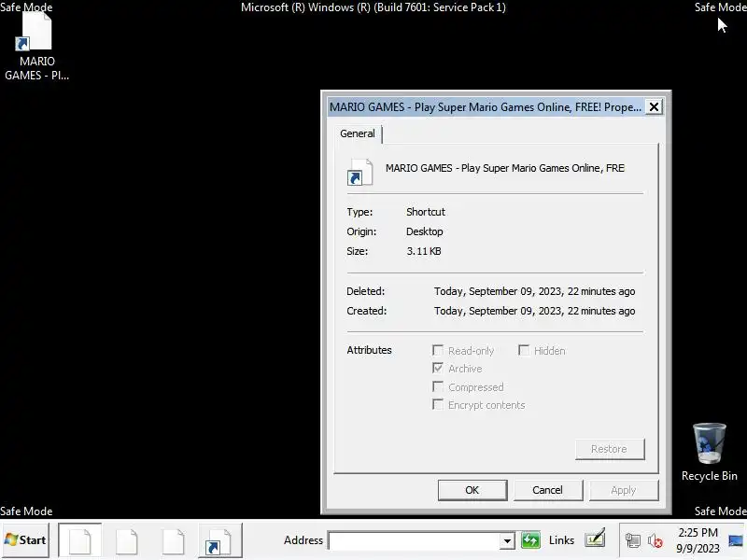Enable the Compressed attribute checkbox
The width and height of the screenshot is (747, 560).
(x=437, y=386)
